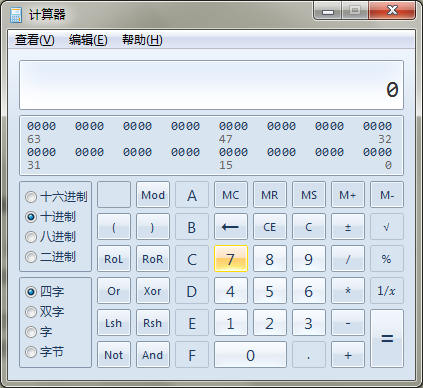Click digit 9 on the keypad
Viewport: 423px width, 388px height.
[x=309, y=259]
